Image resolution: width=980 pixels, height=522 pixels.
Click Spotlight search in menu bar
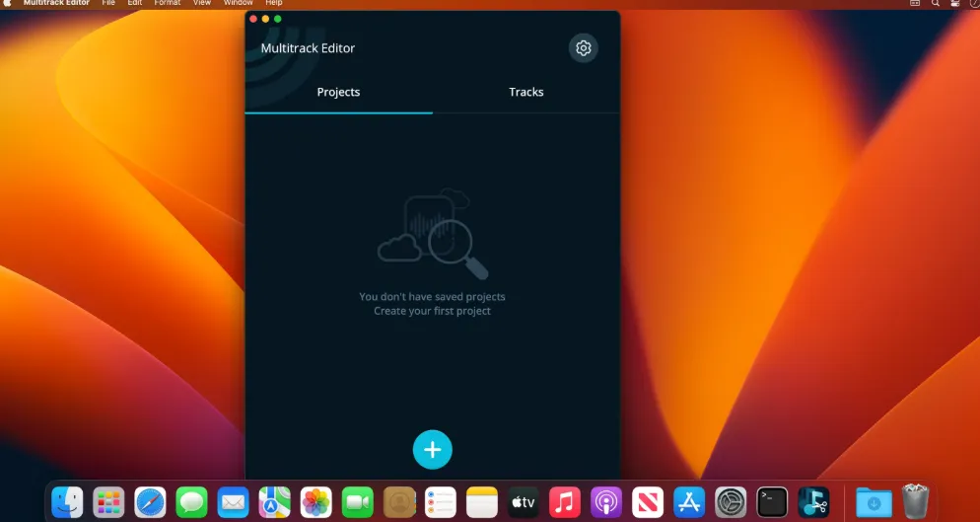click(x=936, y=3)
